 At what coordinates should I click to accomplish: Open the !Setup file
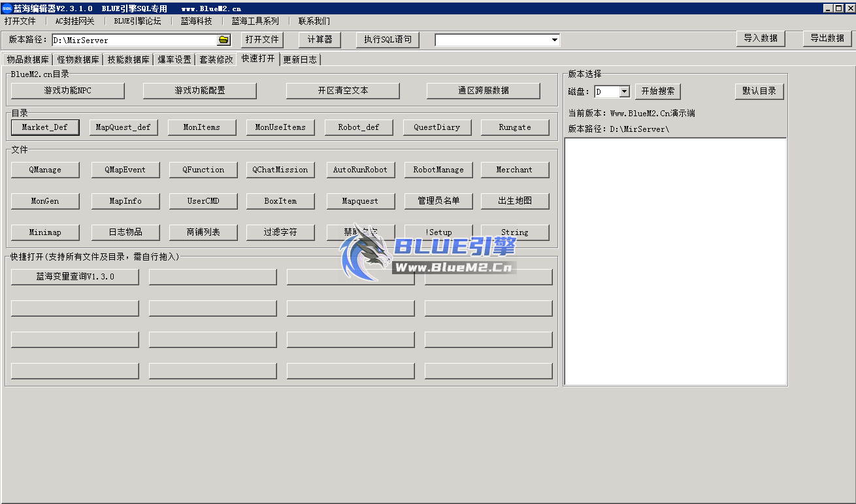pyautogui.click(x=438, y=232)
